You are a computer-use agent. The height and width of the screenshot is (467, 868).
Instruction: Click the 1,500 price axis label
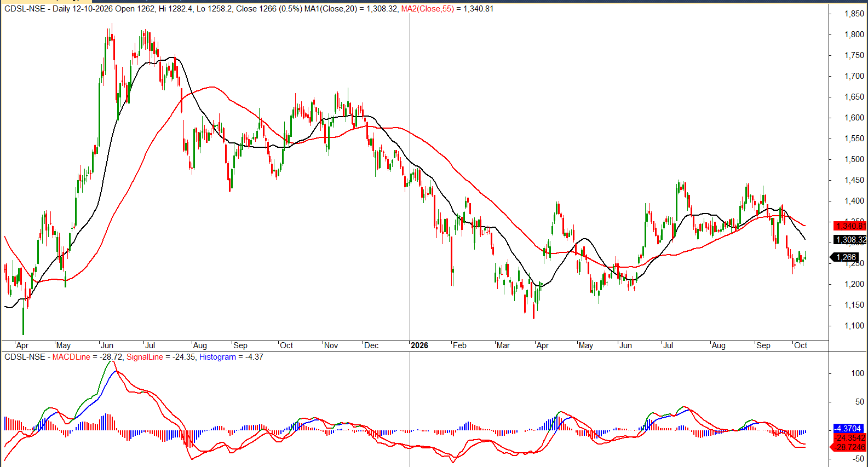tap(854, 159)
